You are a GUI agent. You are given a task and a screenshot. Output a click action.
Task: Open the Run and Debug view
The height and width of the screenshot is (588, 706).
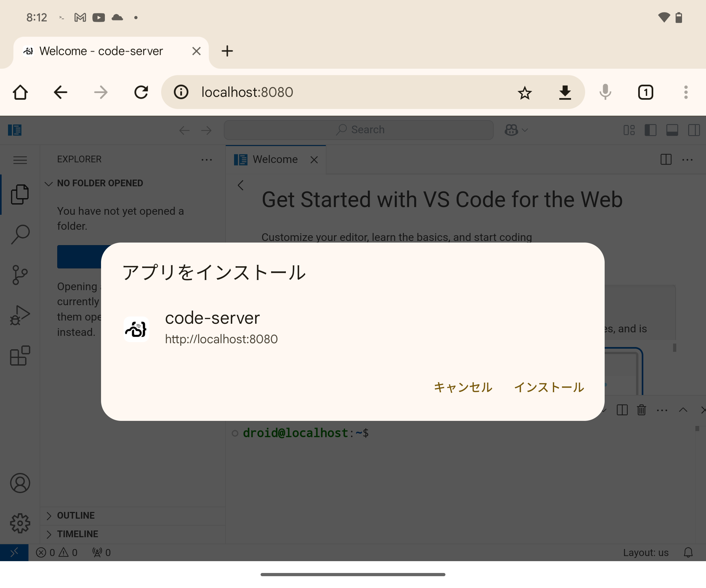(x=20, y=315)
